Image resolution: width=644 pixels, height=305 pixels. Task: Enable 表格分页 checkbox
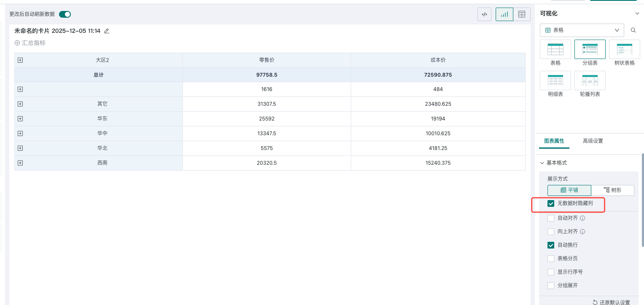point(551,259)
